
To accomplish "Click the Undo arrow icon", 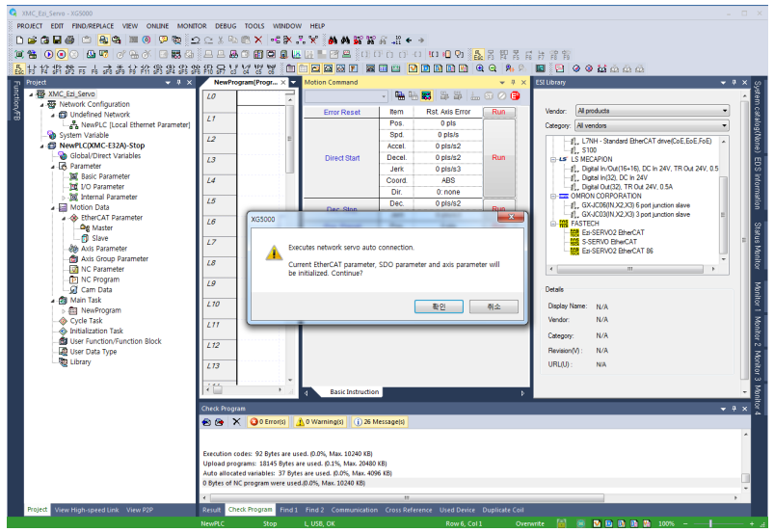I will pos(196,40).
